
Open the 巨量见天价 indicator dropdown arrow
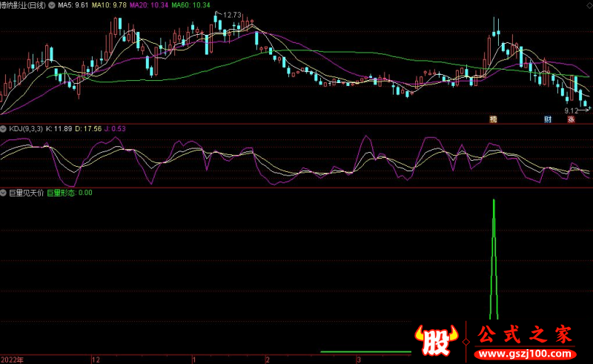[4, 193]
